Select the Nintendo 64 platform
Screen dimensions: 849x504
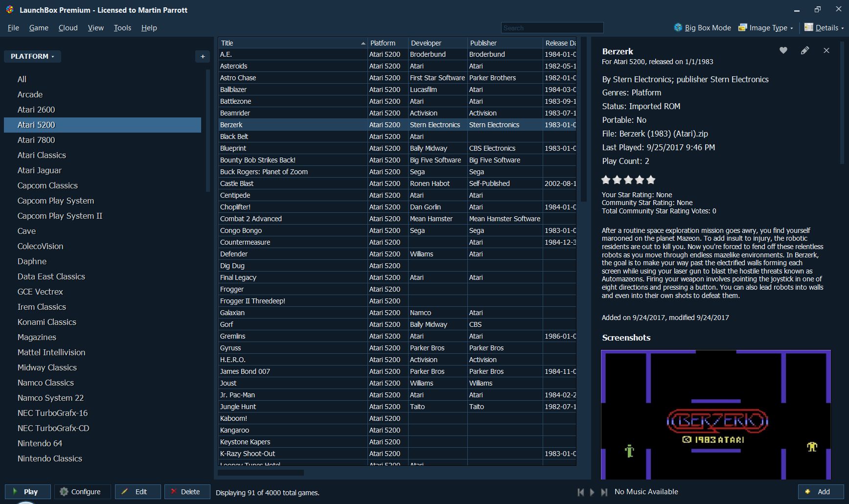pyautogui.click(x=102, y=443)
